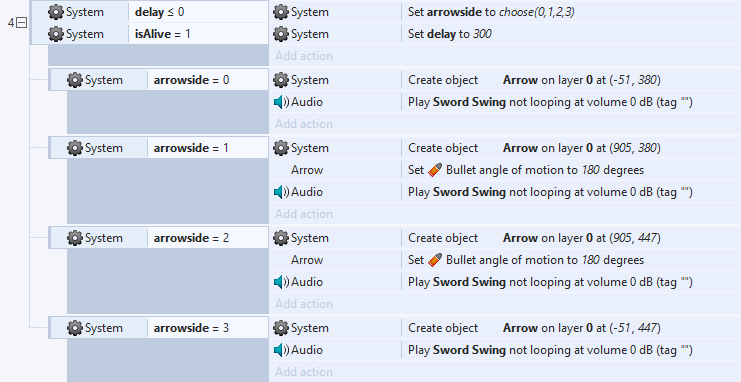Collapse event 4 using minus box
The height and width of the screenshot is (382, 741).
(x=22, y=23)
